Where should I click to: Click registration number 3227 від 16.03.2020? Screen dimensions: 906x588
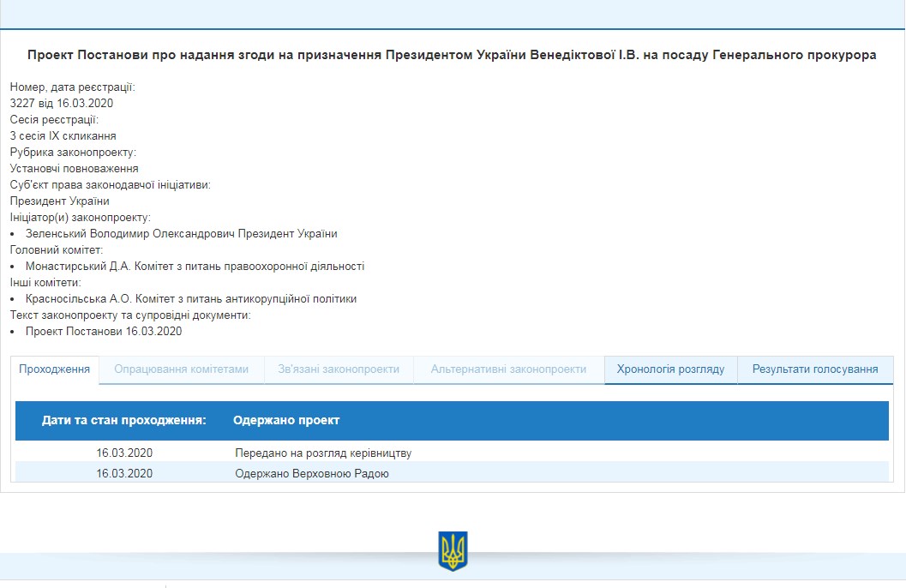tap(62, 104)
